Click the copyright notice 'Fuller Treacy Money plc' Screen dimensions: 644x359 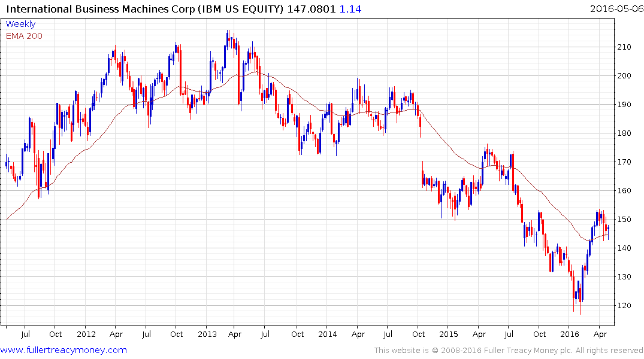(x=528, y=351)
